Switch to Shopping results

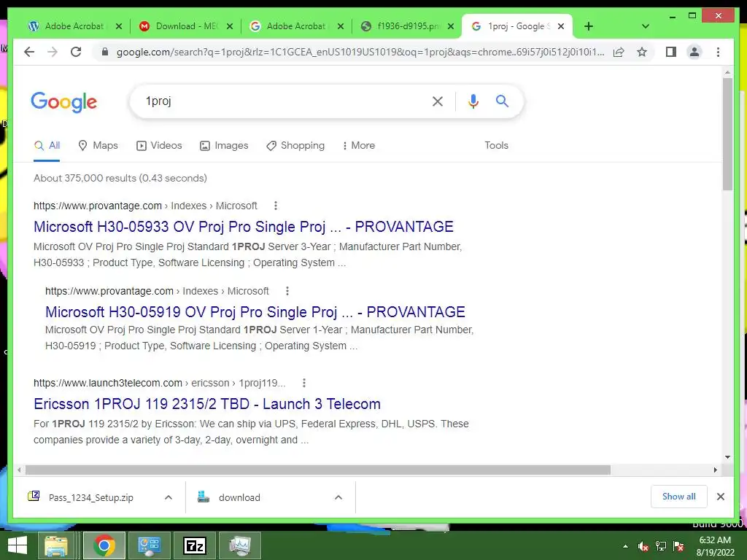tap(295, 146)
